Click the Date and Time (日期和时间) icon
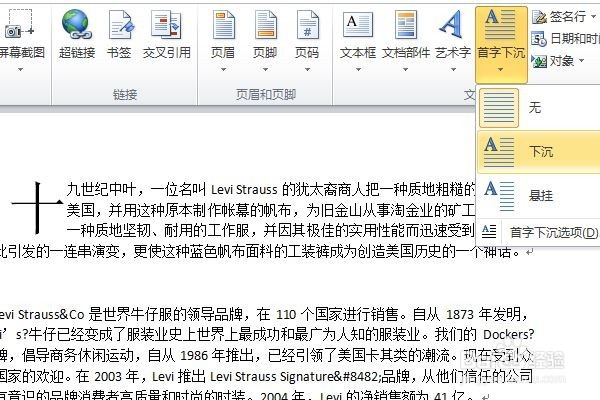The width and height of the screenshot is (600, 400). coord(539,39)
